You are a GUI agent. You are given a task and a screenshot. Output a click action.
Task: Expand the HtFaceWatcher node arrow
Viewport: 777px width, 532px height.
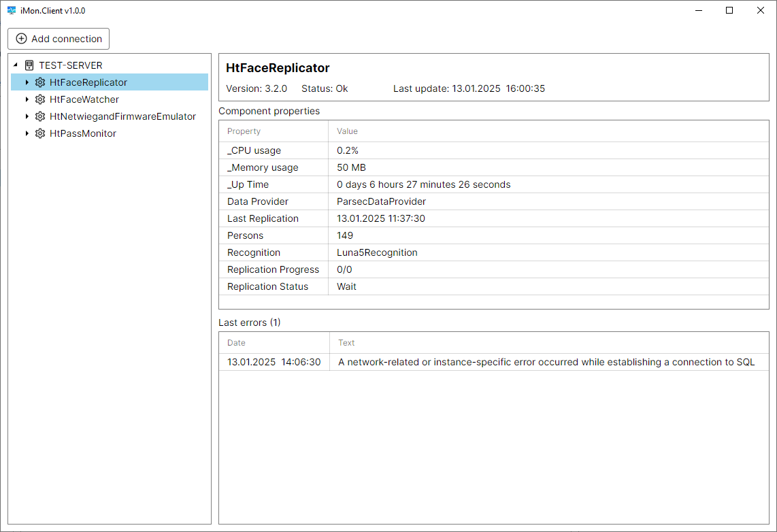click(27, 99)
